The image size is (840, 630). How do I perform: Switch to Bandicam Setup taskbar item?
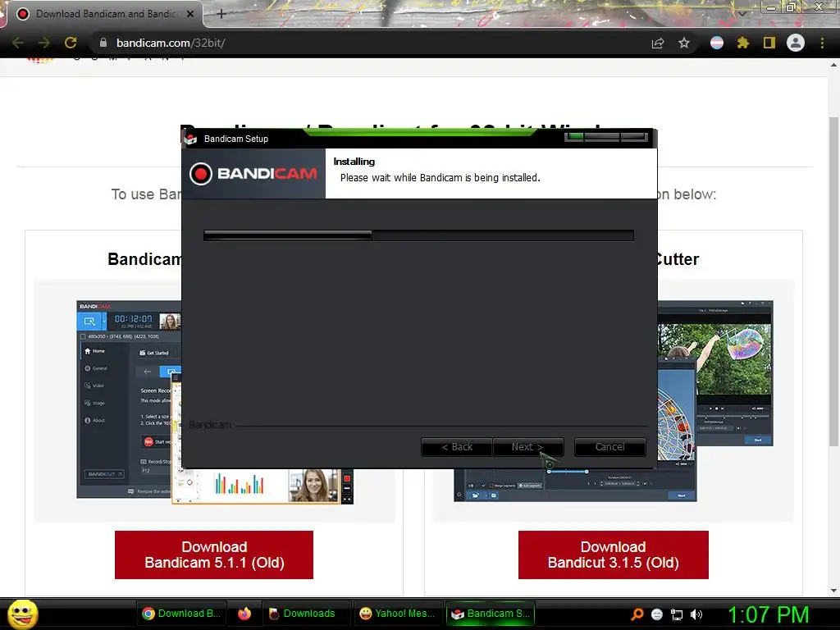click(x=491, y=614)
